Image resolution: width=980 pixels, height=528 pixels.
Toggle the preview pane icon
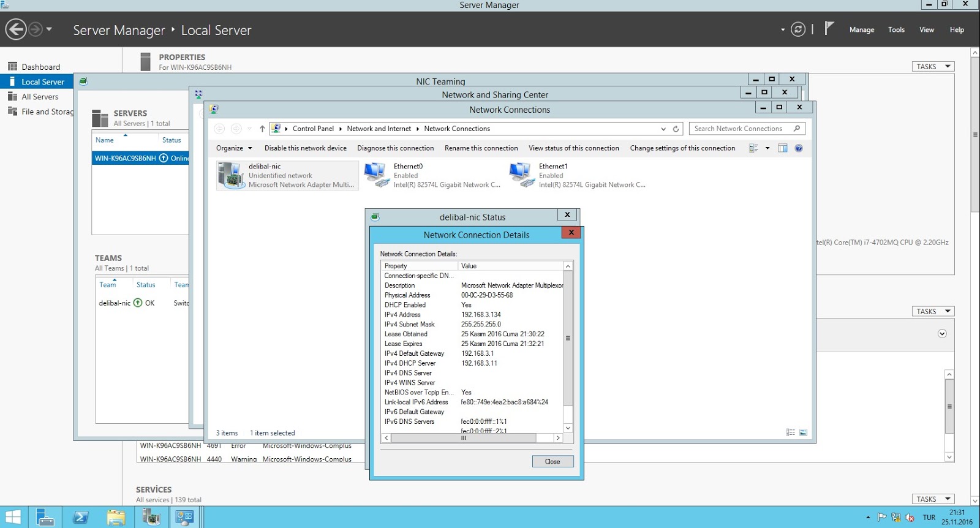[x=782, y=148]
